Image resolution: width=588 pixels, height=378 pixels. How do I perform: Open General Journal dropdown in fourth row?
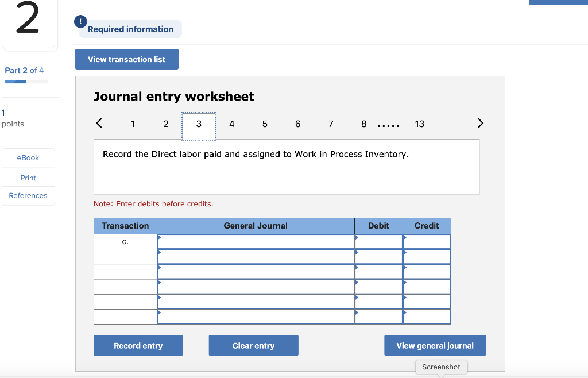pos(256,287)
